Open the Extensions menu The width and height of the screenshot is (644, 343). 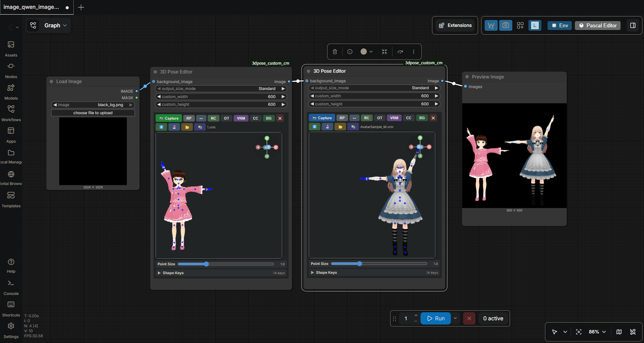coord(455,25)
